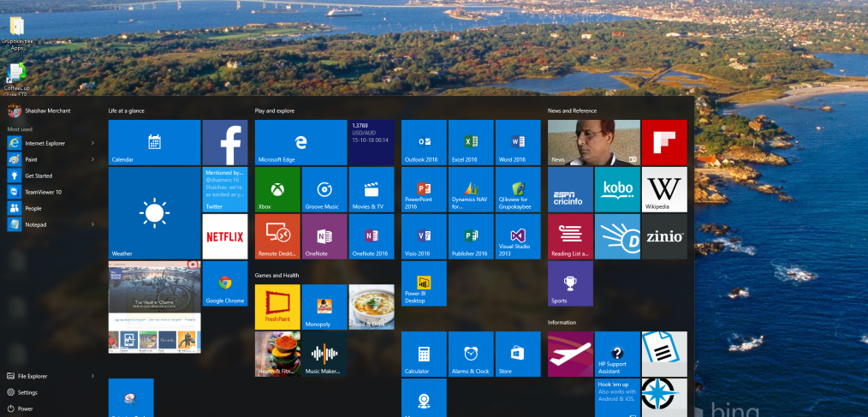Image resolution: width=868 pixels, height=417 pixels.
Task: Launch Remote Desktop tile
Action: click(277, 236)
